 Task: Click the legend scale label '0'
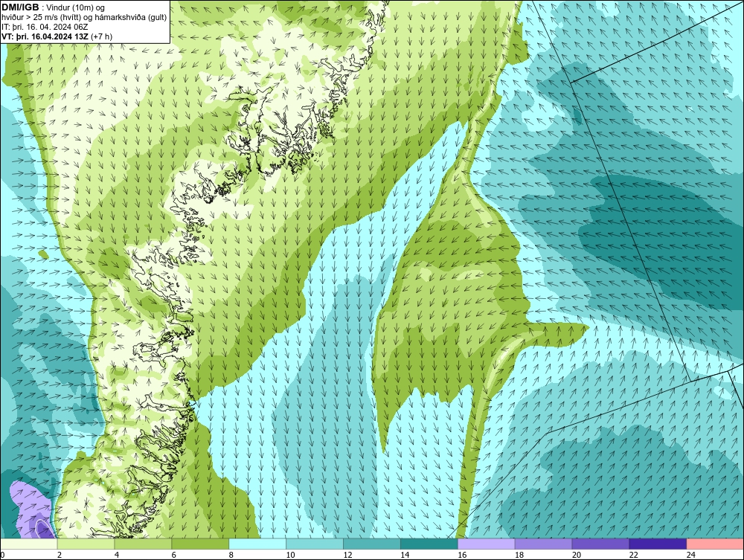click(x=2, y=555)
